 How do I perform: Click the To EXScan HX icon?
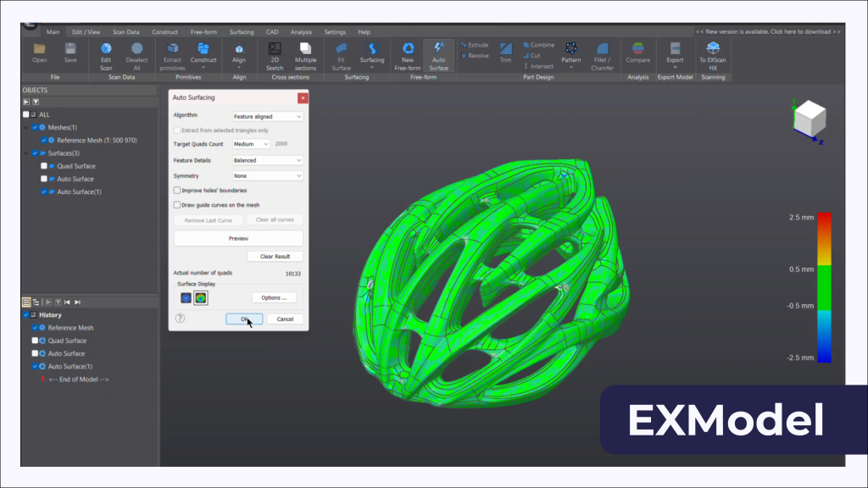(713, 50)
